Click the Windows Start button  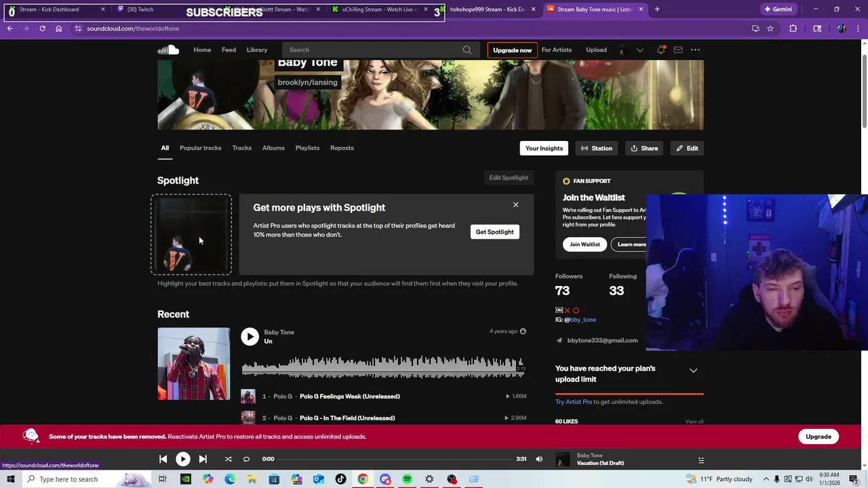tap(11, 479)
